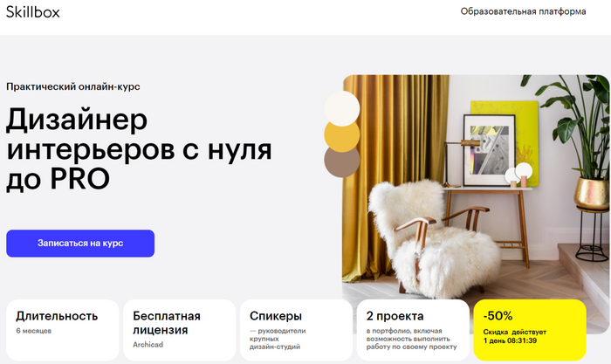Click the yellow -50% discount card

click(x=530, y=330)
